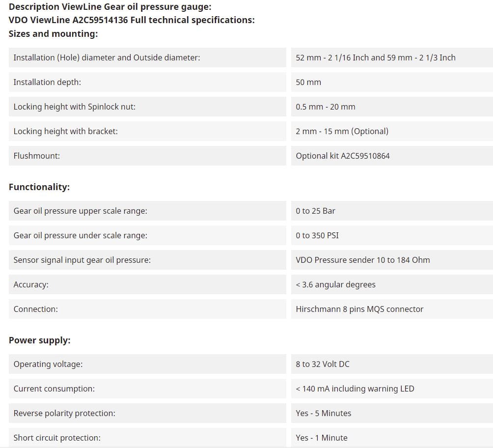Select the Optional kit A2C59510864 text
Screen dimensions: 493x448
[x=343, y=156]
